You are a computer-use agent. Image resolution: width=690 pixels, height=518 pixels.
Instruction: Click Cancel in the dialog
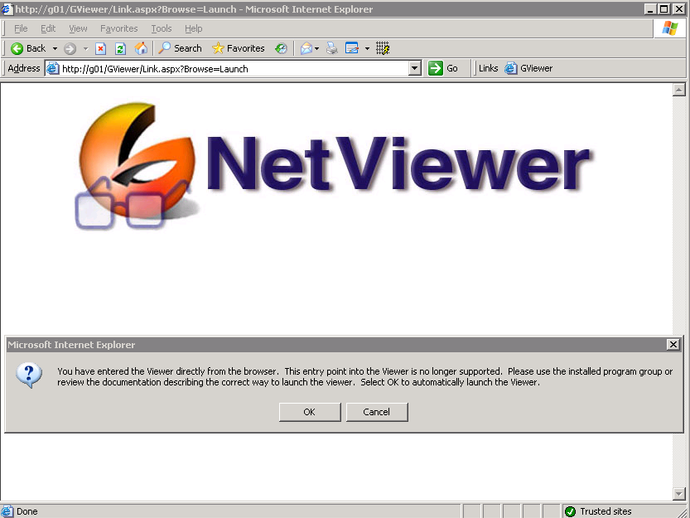pos(377,412)
